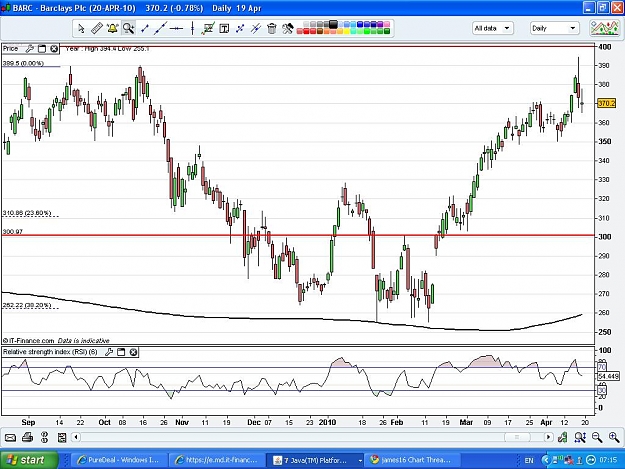Click the horizontal scrollbar thumb
625x469 pixels.
point(517,437)
